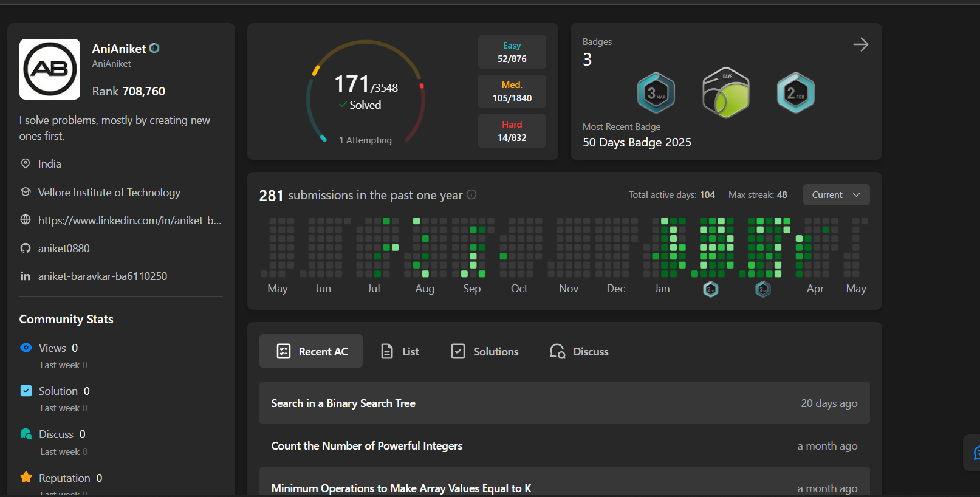This screenshot has width=980, height=497.
Task: Click the February 2 badge hexagon icon
Action: [x=795, y=93]
